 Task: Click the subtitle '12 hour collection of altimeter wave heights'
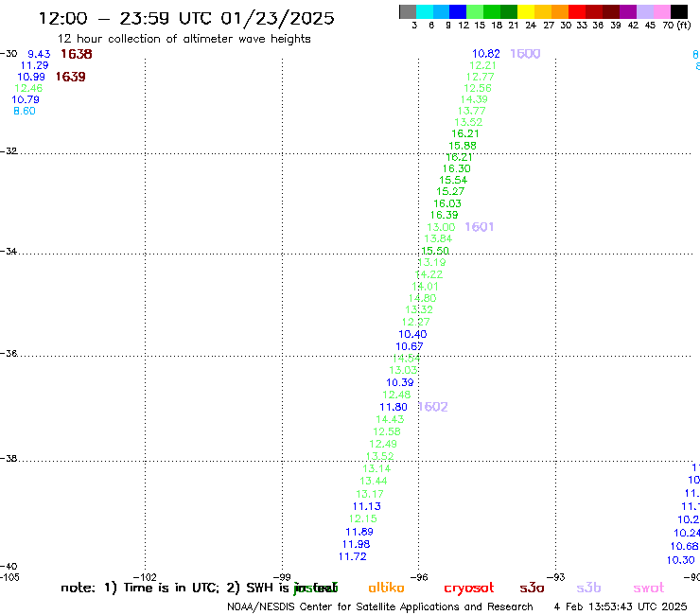point(184,40)
